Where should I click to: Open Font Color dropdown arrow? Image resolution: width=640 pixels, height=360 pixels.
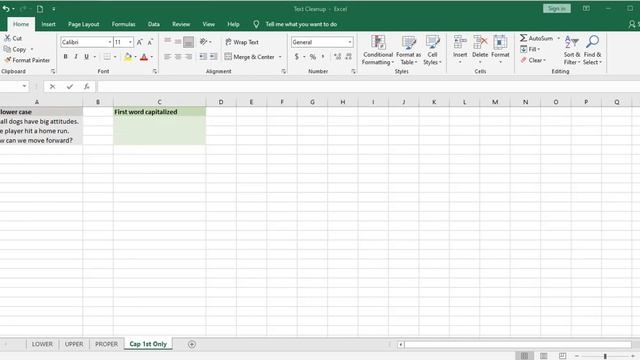[152, 57]
